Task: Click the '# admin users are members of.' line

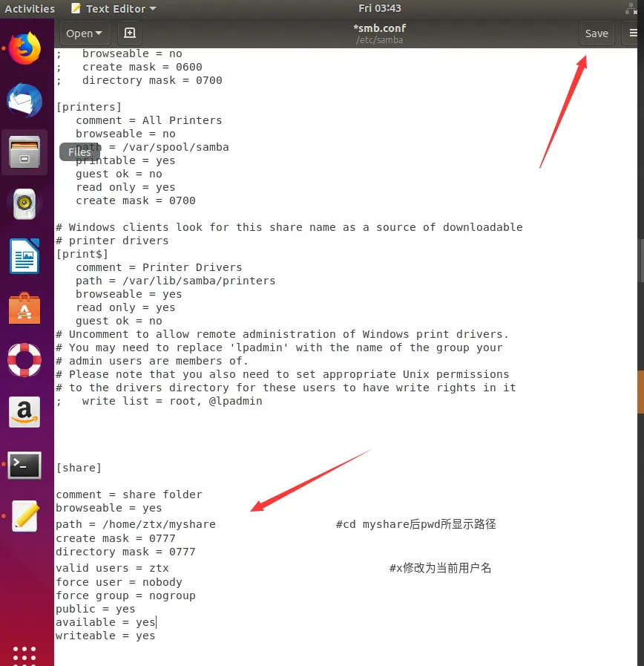Action: [152, 361]
